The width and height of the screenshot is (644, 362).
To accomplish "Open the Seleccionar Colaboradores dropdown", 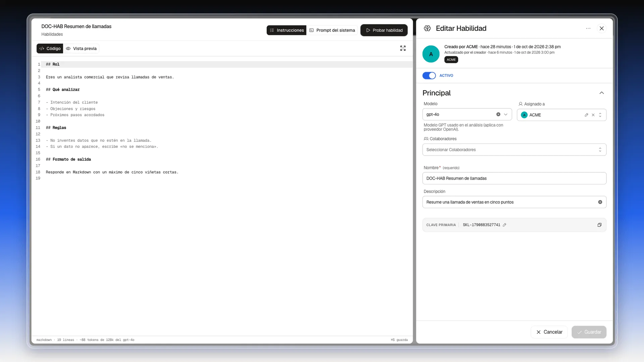I will tap(514, 150).
